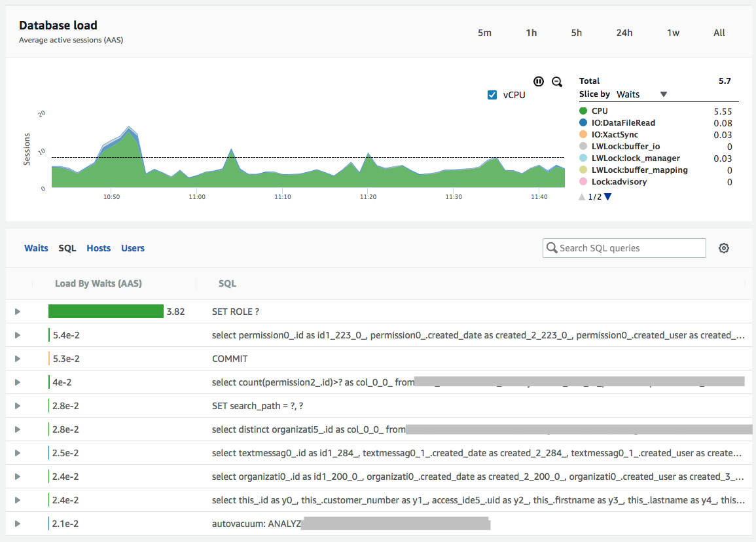Screen dimensions: 756x542
Task: Expand the SET ROLE ? query row
Action: (x=18, y=312)
